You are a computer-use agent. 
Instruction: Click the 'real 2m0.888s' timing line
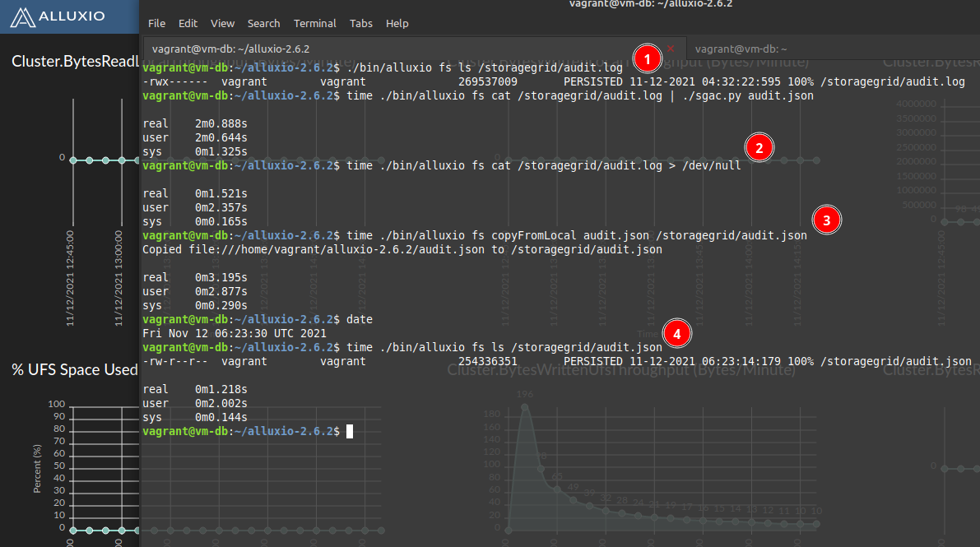click(x=195, y=123)
